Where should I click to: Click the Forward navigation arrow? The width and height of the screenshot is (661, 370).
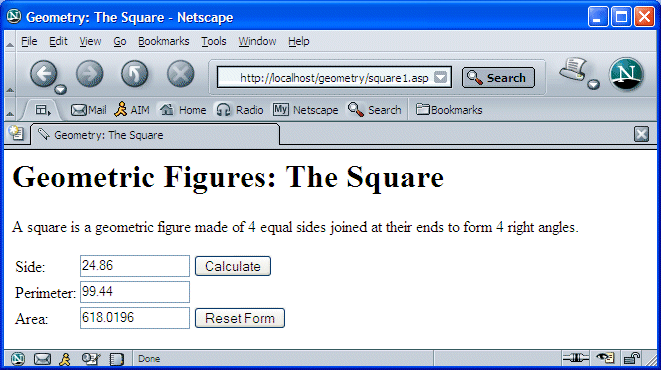pyautogui.click(x=89, y=74)
